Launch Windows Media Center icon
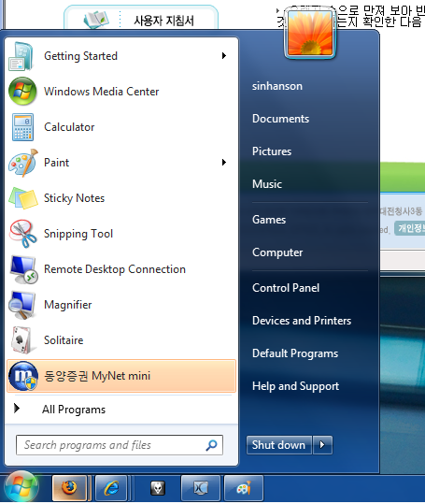425x504 pixels. (x=22, y=92)
